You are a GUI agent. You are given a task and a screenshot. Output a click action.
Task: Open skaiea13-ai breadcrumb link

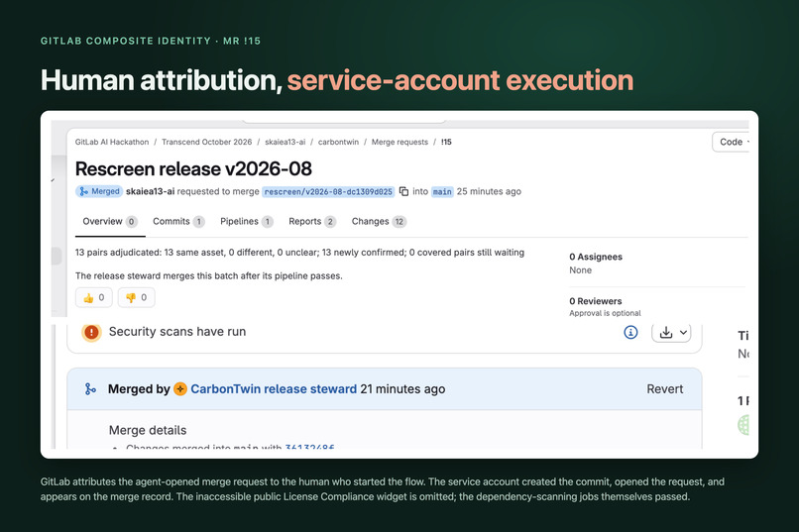click(x=285, y=142)
